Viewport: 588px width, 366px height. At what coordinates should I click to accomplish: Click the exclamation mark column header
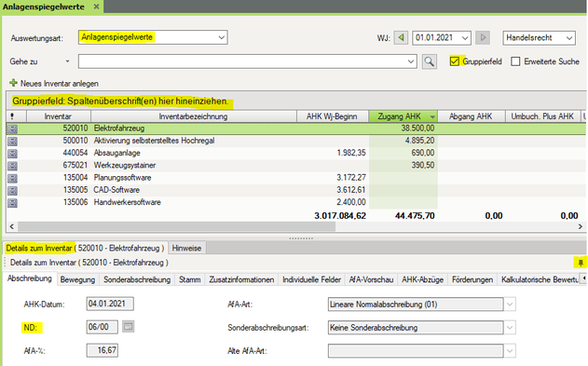(12, 116)
